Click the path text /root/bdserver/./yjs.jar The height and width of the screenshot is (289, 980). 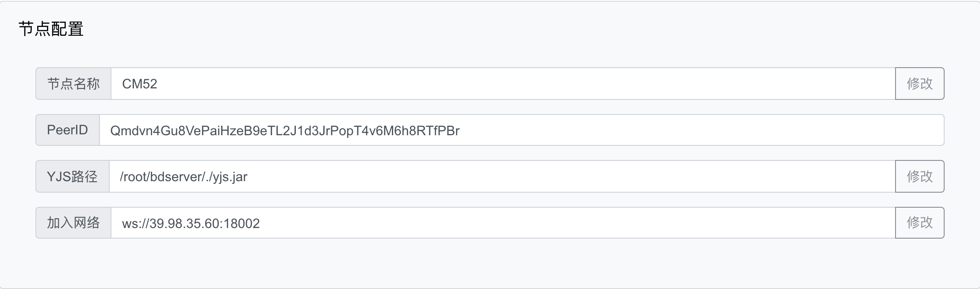click(x=184, y=176)
